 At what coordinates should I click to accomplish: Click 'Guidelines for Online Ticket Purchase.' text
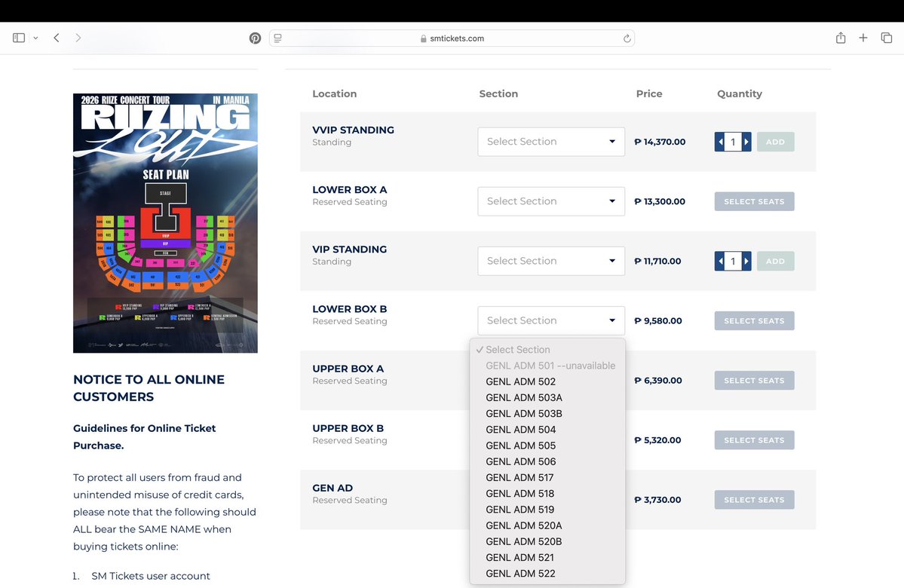pyautogui.click(x=144, y=437)
